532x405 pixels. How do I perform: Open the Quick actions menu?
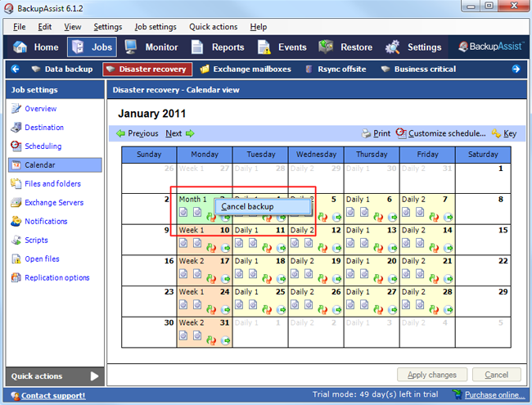(214, 27)
